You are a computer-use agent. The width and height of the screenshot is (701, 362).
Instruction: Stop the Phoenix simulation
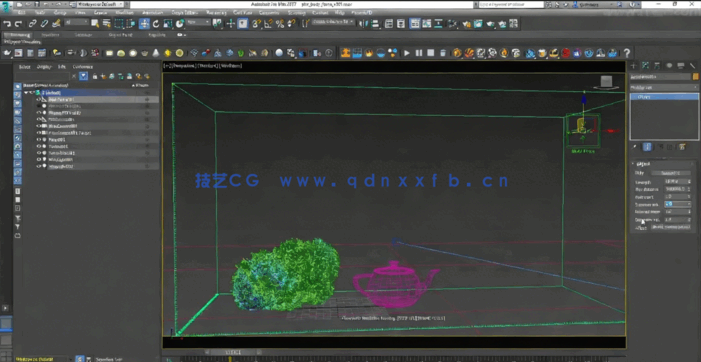point(431,53)
